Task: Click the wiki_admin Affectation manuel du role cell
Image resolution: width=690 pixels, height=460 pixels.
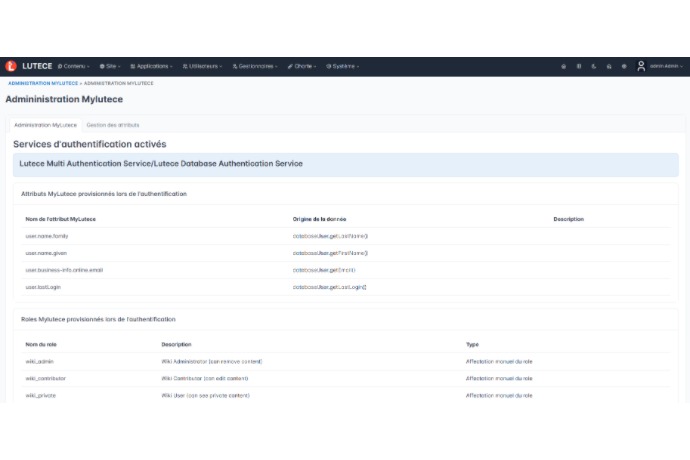Action: [499, 361]
